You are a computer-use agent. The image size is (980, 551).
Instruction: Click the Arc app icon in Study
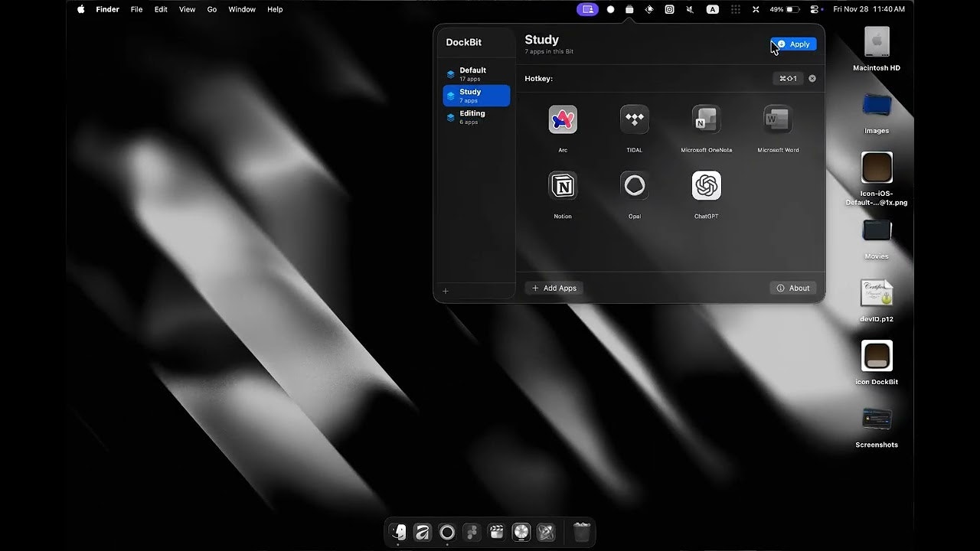563,119
